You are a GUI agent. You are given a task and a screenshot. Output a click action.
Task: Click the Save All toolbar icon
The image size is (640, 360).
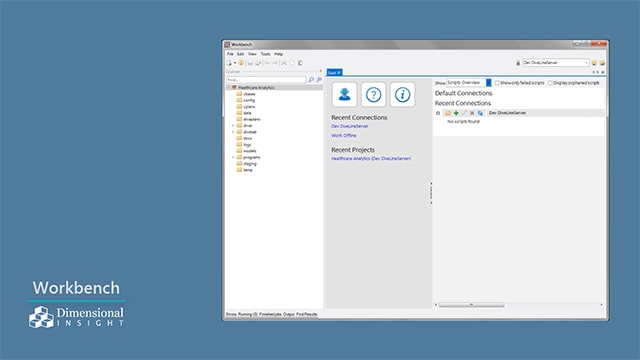pyautogui.click(x=258, y=63)
